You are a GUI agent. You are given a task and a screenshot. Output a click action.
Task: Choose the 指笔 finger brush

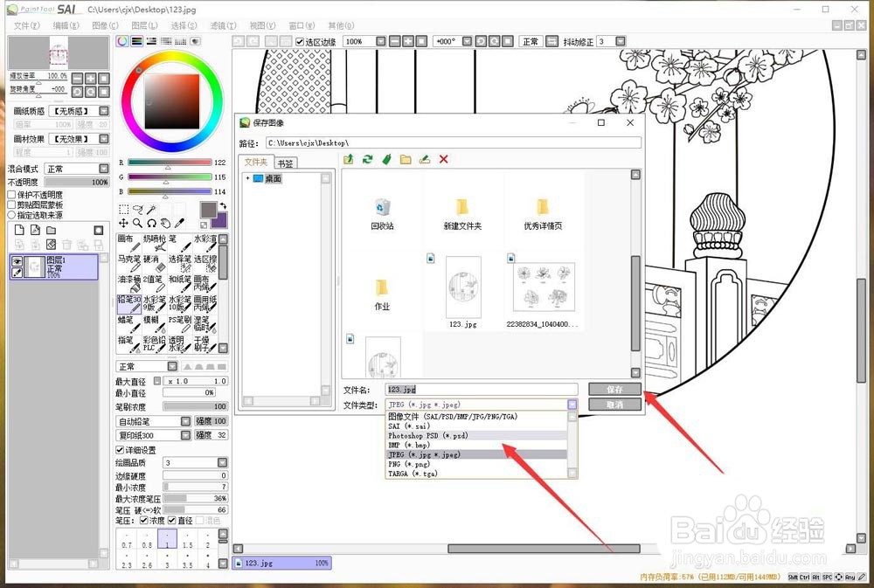128,344
